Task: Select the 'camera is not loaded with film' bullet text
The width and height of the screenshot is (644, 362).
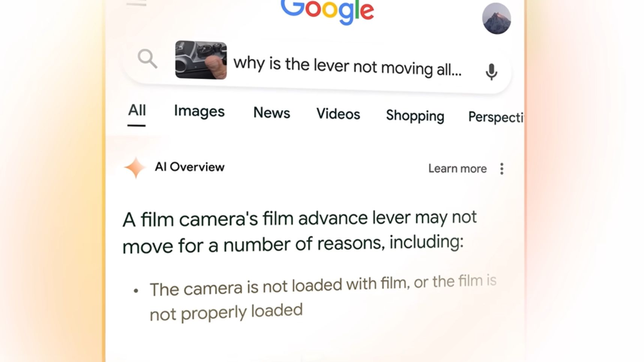Action: point(323,298)
